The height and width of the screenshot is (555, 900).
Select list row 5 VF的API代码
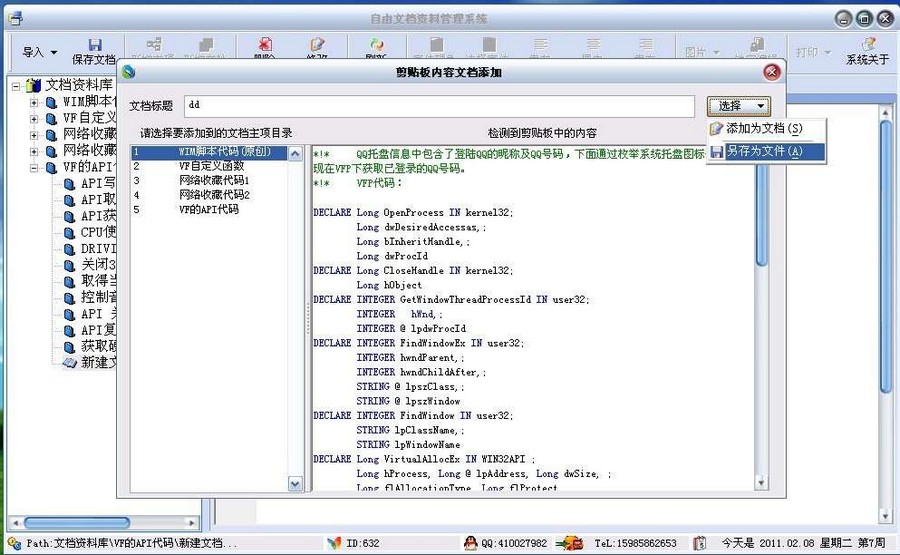pyautogui.click(x=209, y=209)
